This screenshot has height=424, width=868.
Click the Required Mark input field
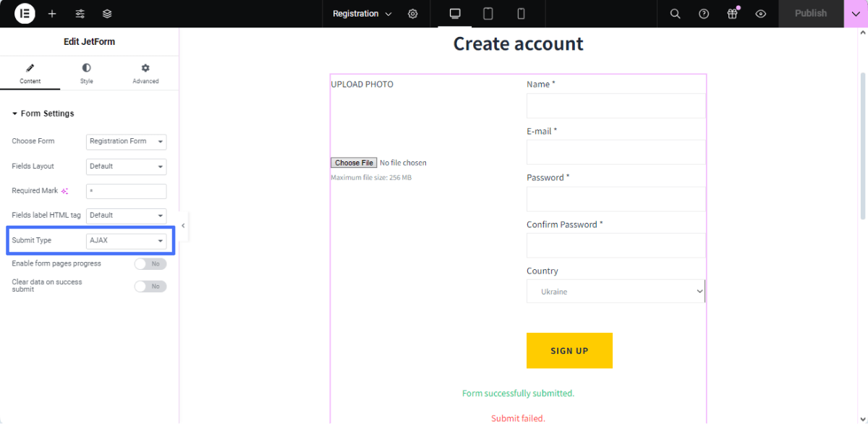pos(126,191)
